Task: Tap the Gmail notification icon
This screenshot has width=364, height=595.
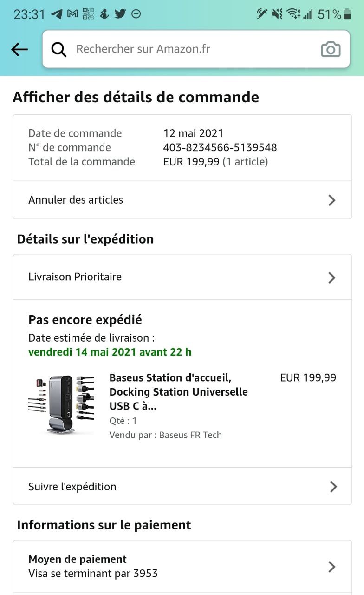Action: 72,14
